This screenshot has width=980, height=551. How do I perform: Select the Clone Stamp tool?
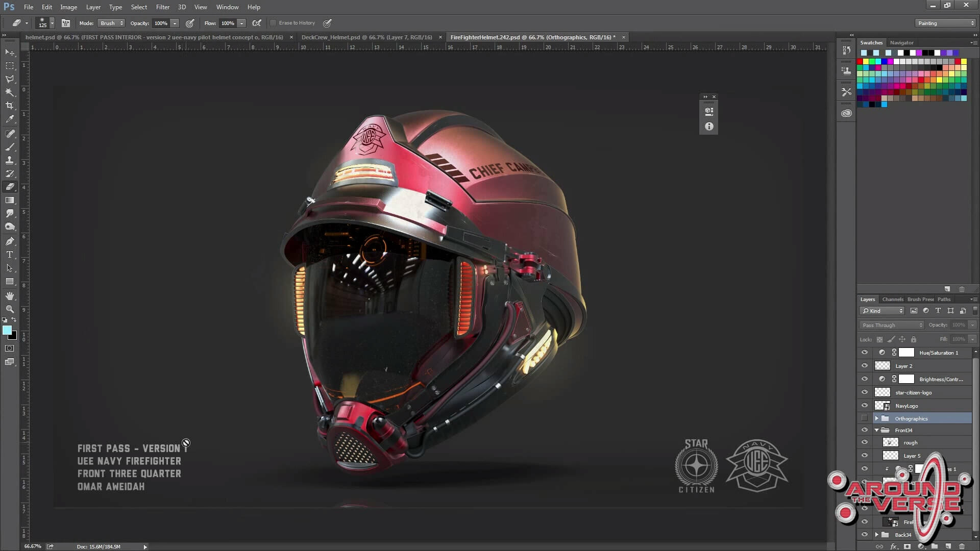click(x=10, y=160)
